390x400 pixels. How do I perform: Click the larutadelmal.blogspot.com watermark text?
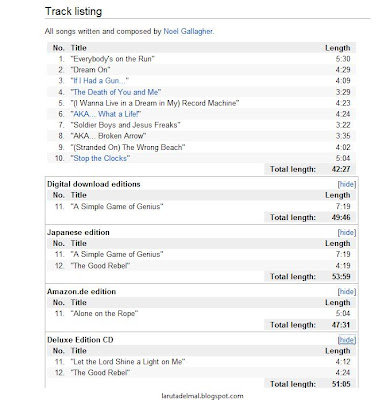click(x=202, y=396)
